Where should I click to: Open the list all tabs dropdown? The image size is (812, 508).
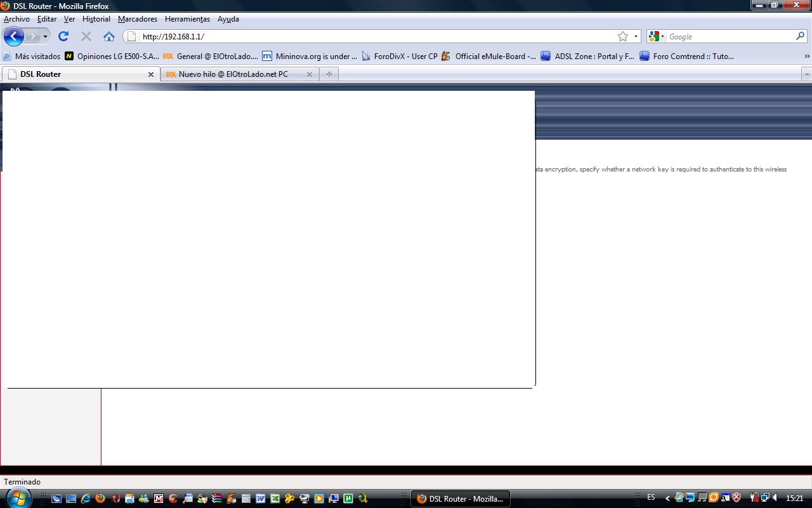pyautogui.click(x=807, y=74)
